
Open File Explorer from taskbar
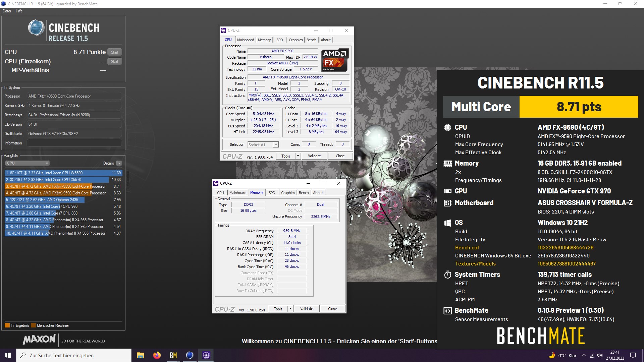(x=141, y=355)
